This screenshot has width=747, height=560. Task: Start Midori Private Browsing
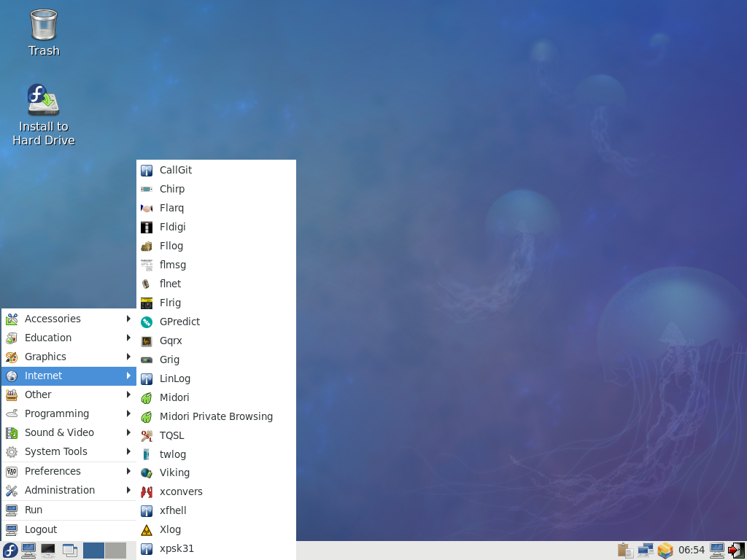[216, 416]
